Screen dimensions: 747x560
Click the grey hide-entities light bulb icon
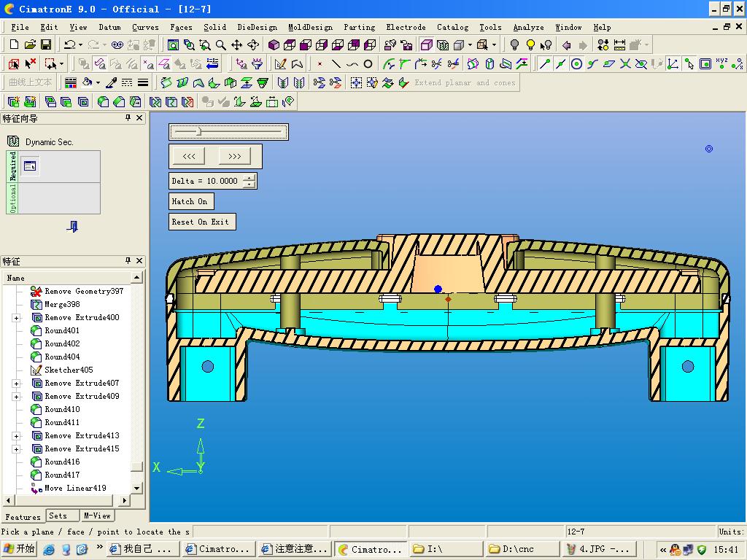514,44
